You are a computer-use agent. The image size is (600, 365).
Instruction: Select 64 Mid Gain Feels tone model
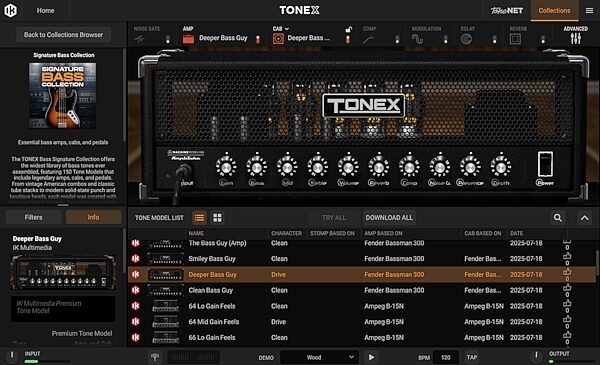pyautogui.click(x=362, y=322)
